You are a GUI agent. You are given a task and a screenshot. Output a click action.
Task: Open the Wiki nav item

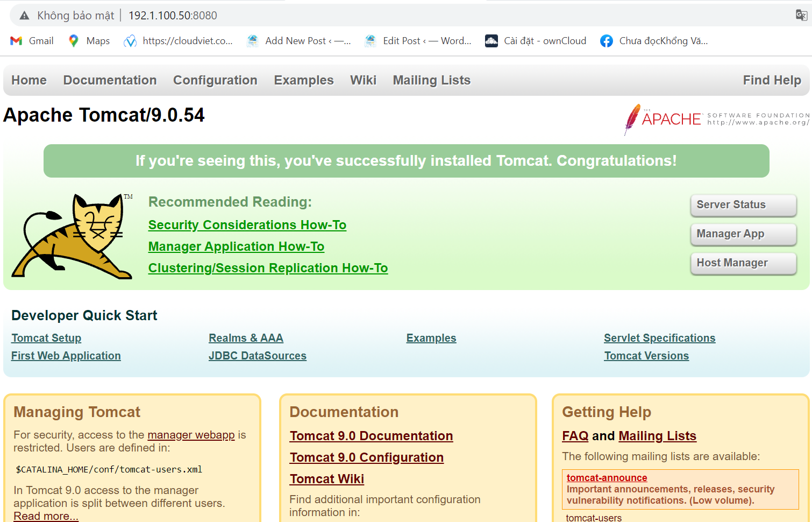tap(364, 80)
